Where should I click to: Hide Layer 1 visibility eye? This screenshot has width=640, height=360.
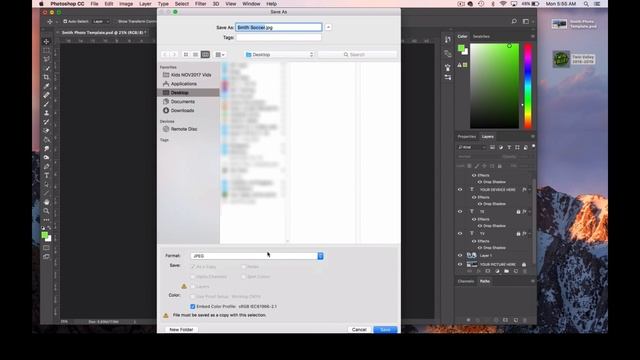(460, 256)
